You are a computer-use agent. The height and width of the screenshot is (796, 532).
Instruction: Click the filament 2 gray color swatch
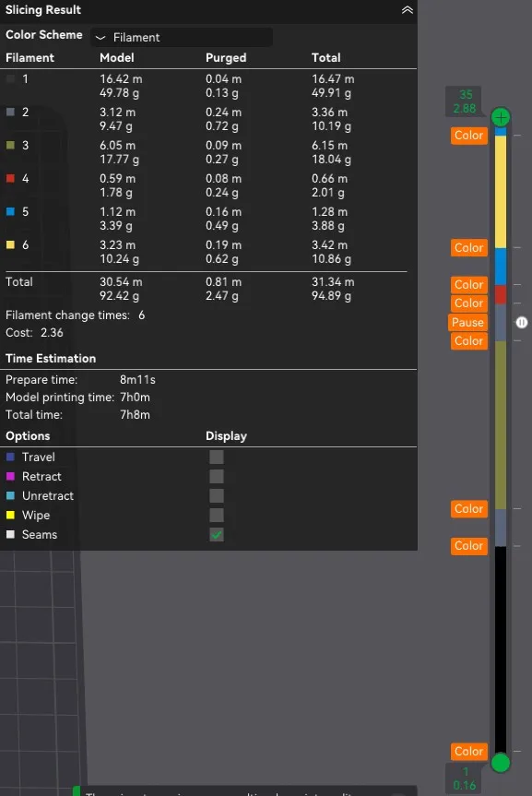pos(10,112)
